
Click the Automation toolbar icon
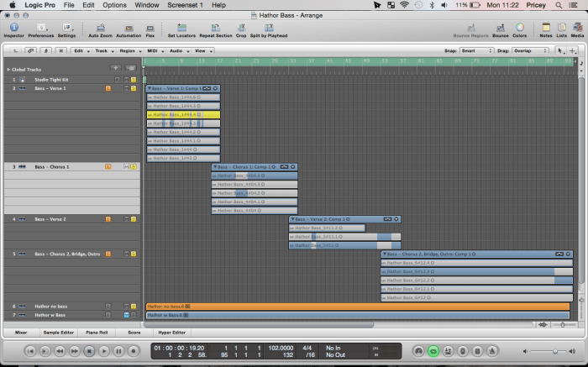point(128,28)
